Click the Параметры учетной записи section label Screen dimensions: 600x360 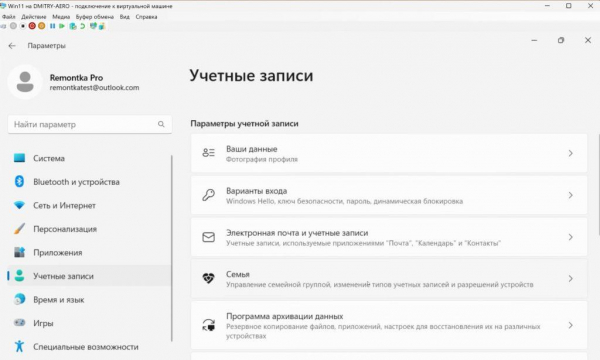pos(244,124)
